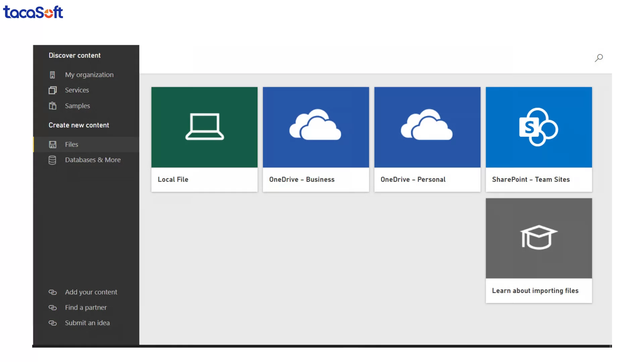Click the Files save icon
This screenshot has width=644, height=362.
(x=53, y=144)
